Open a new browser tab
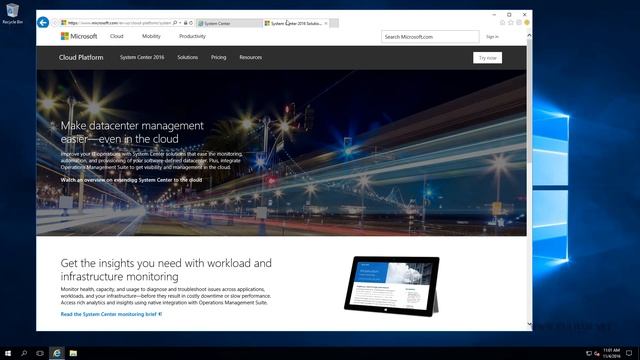 coord(334,23)
